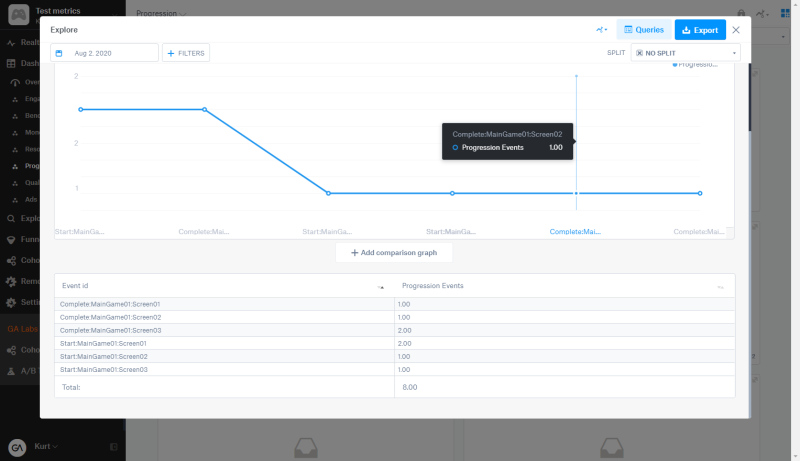800x461 pixels.
Task: Click the 2.00 value for Complete:MainGame01:Screen03
Action: [x=405, y=330]
